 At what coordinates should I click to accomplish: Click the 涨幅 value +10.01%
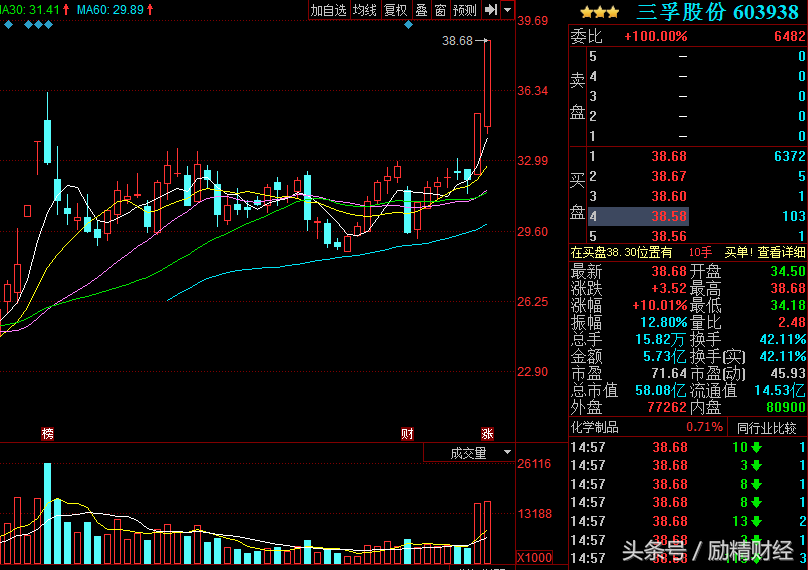pyautogui.click(x=660, y=305)
